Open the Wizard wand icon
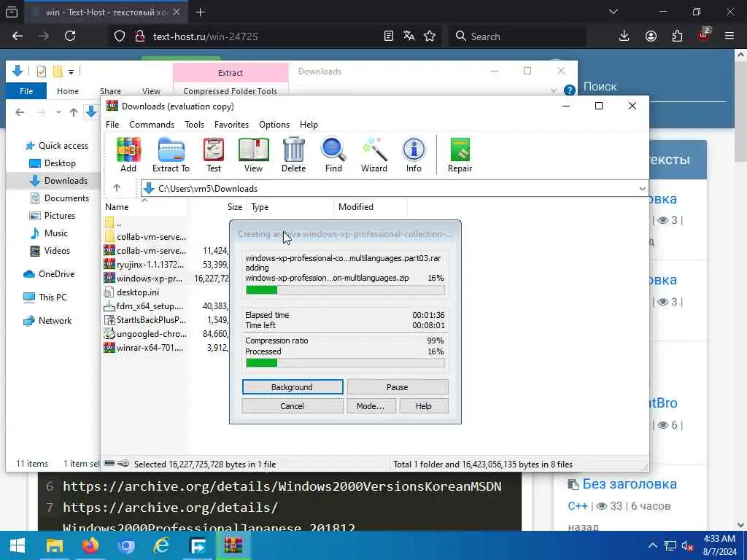747x560 pixels. point(374,155)
